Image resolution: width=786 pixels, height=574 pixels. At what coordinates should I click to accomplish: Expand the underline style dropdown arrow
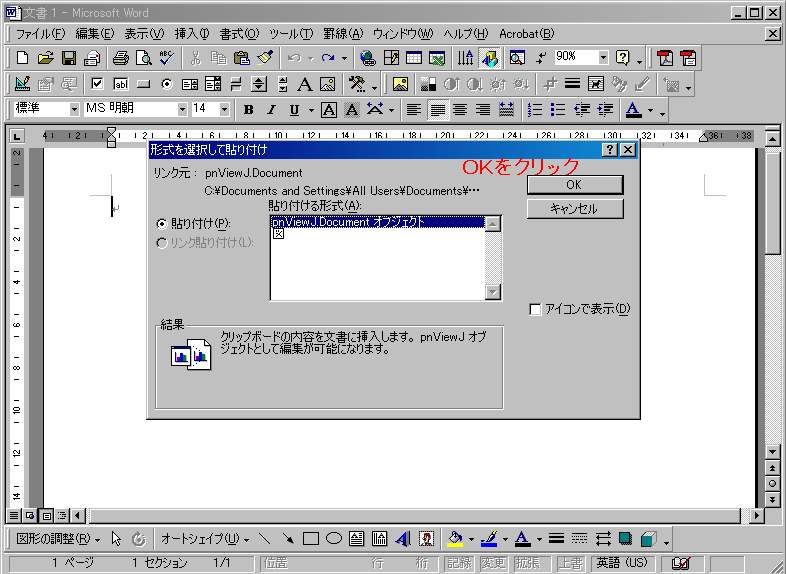(x=311, y=110)
